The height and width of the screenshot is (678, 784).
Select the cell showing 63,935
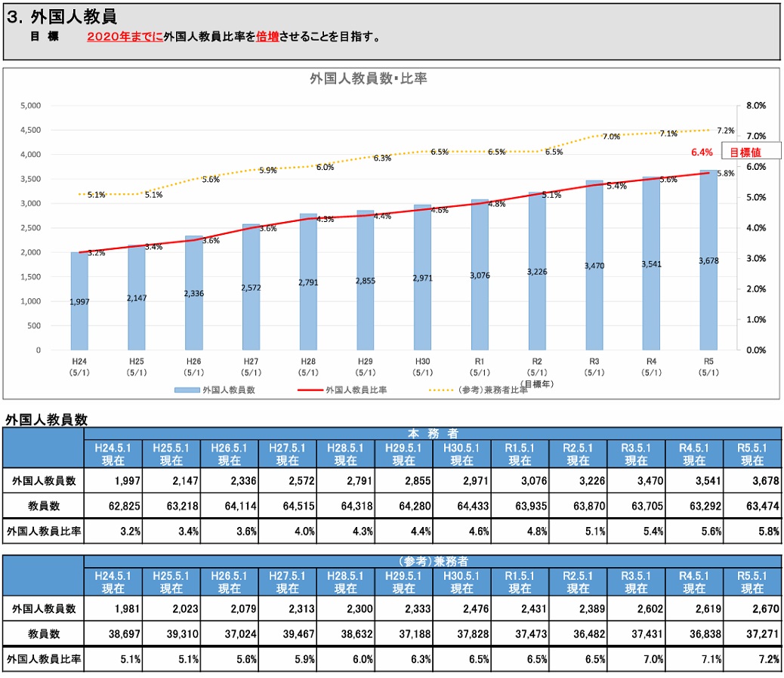[x=520, y=506]
